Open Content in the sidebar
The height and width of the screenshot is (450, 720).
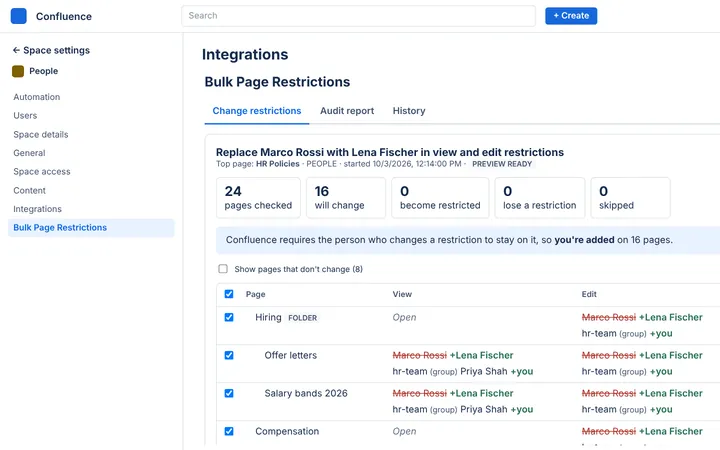pyautogui.click(x=29, y=191)
